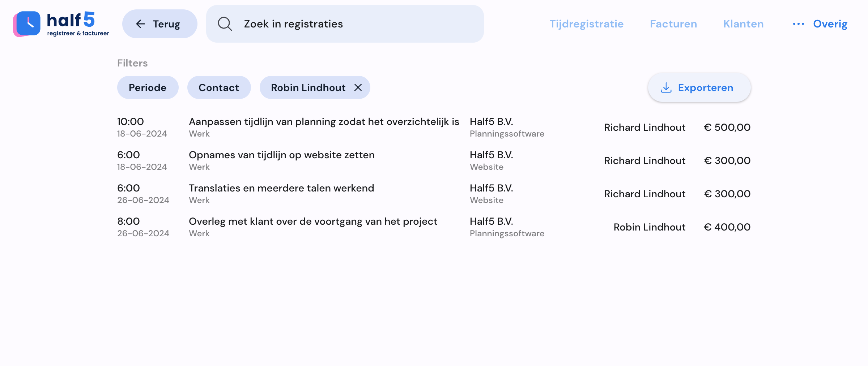Click the half5 clock logo icon

point(27,24)
